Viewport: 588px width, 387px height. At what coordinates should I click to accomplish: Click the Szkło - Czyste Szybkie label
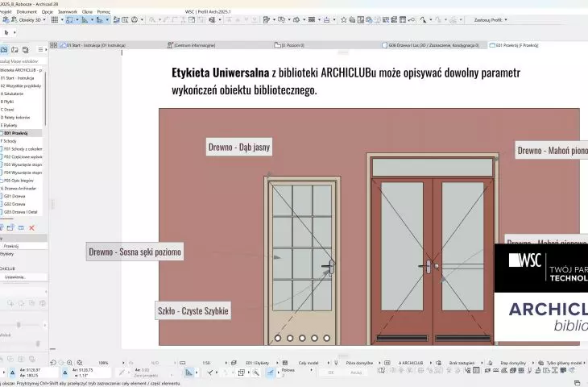click(193, 310)
